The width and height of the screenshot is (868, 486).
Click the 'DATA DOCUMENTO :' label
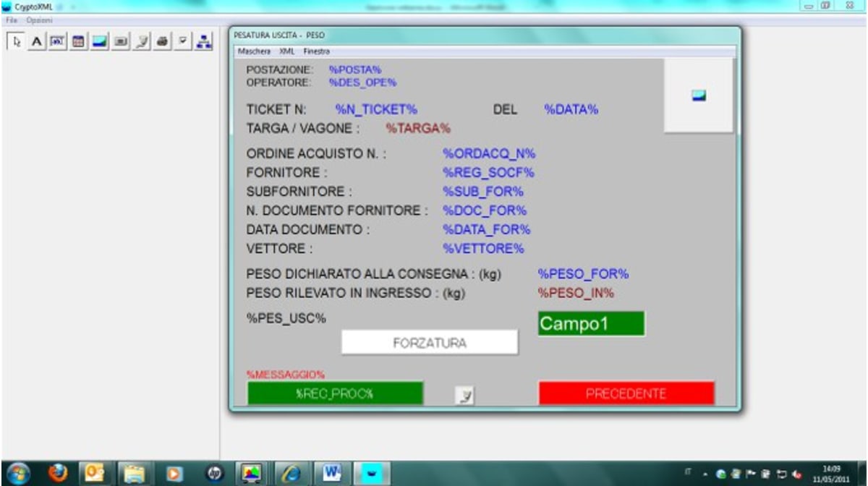tap(308, 229)
